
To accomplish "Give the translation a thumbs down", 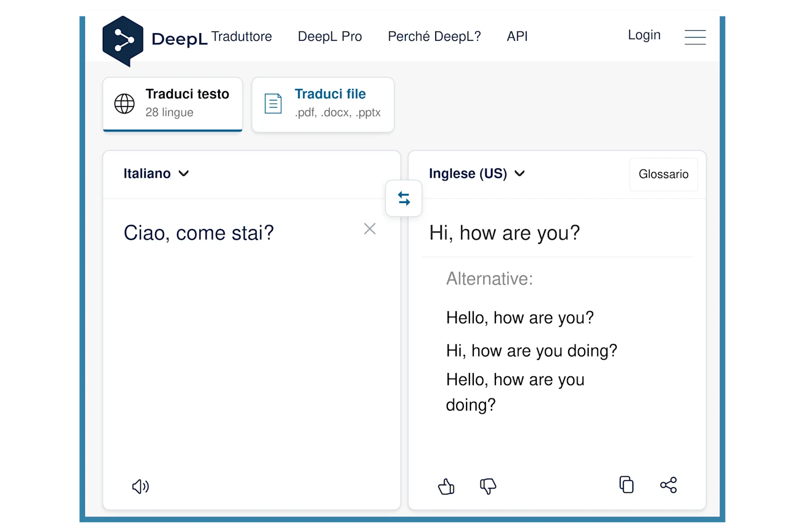I will [x=488, y=486].
